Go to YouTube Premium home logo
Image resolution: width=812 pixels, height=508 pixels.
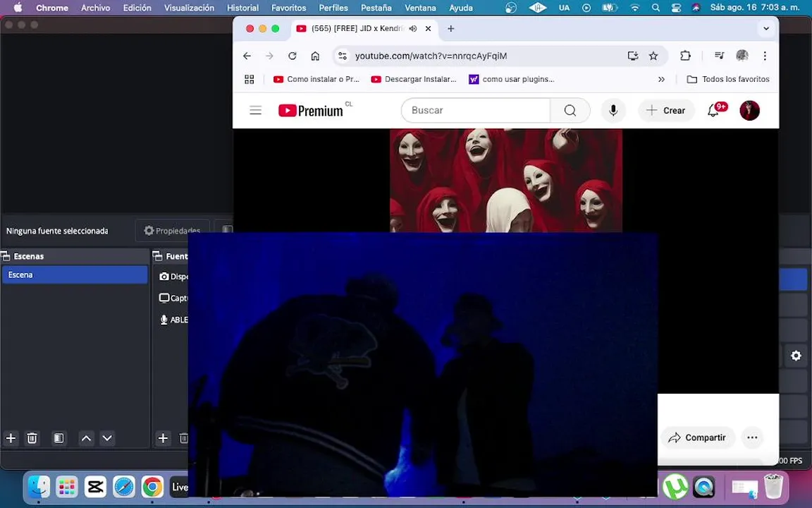click(311, 110)
